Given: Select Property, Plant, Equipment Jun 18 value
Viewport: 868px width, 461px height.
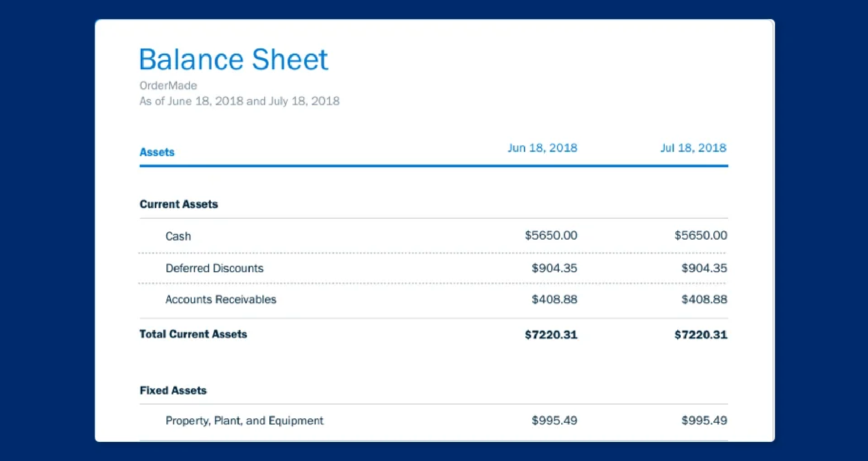Looking at the screenshot, I should (554, 421).
